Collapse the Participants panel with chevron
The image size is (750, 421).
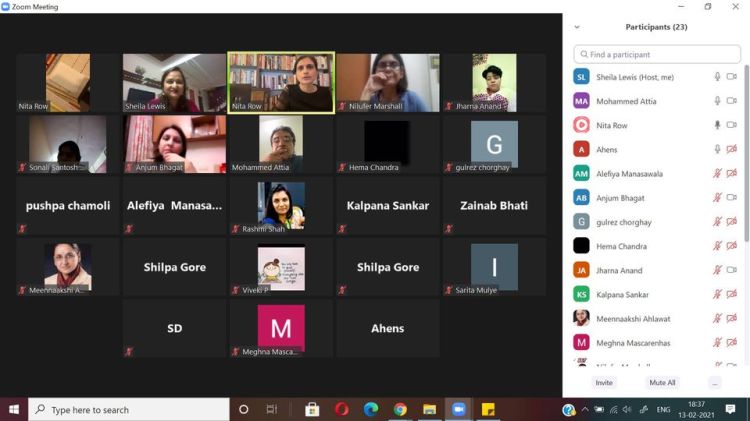577,27
